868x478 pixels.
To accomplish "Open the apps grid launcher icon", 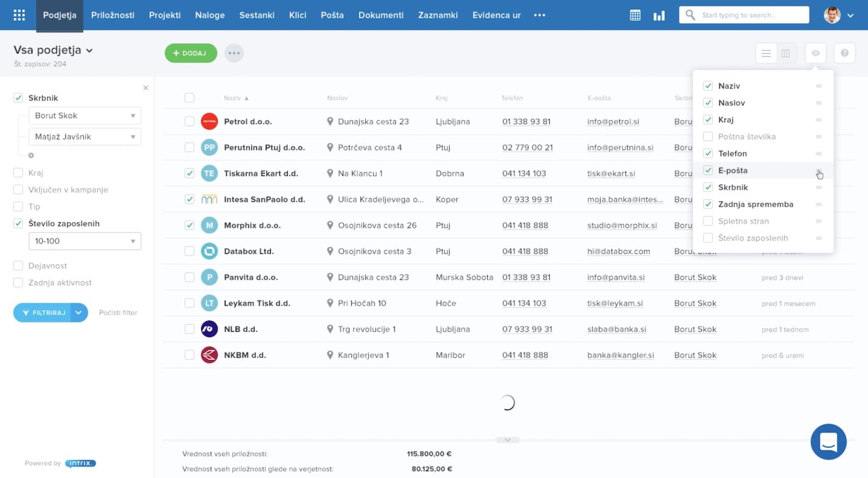I will pyautogui.click(x=19, y=15).
